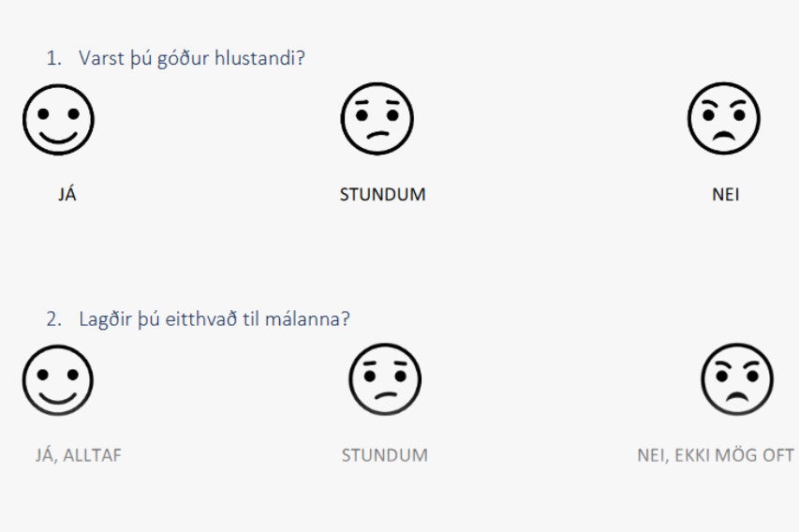
Task: Click the black STUNDUM label in question 1
Action: pyautogui.click(x=383, y=195)
